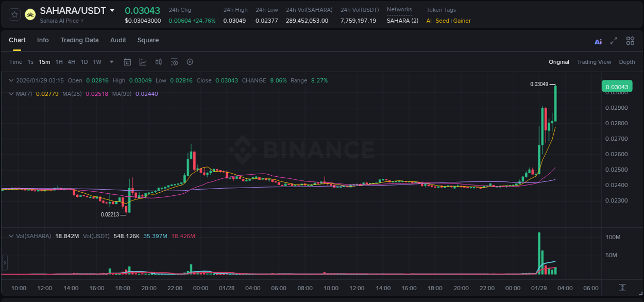Reset the chart scale icon at bottom right
This screenshot has width=644, height=302.
[x=622, y=288]
